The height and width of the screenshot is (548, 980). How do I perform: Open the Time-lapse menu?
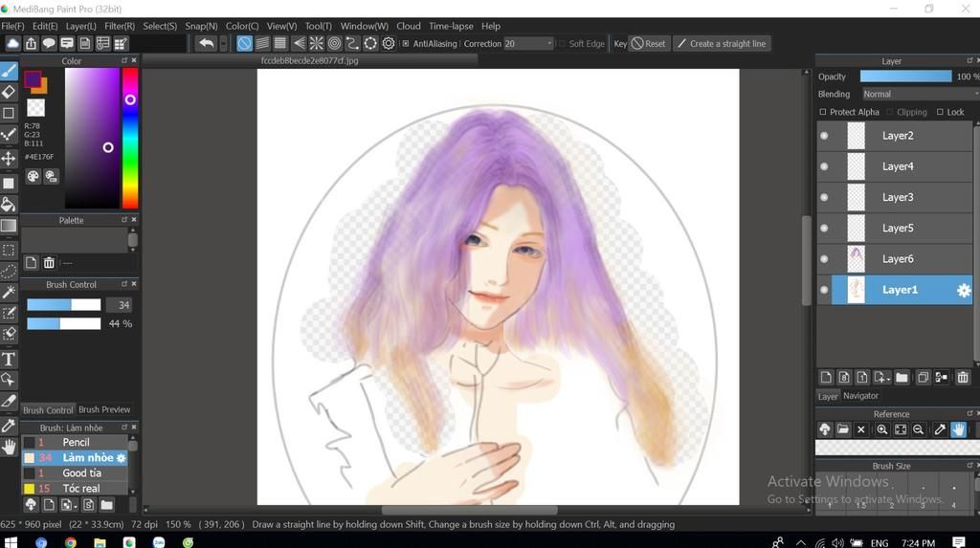click(x=451, y=26)
